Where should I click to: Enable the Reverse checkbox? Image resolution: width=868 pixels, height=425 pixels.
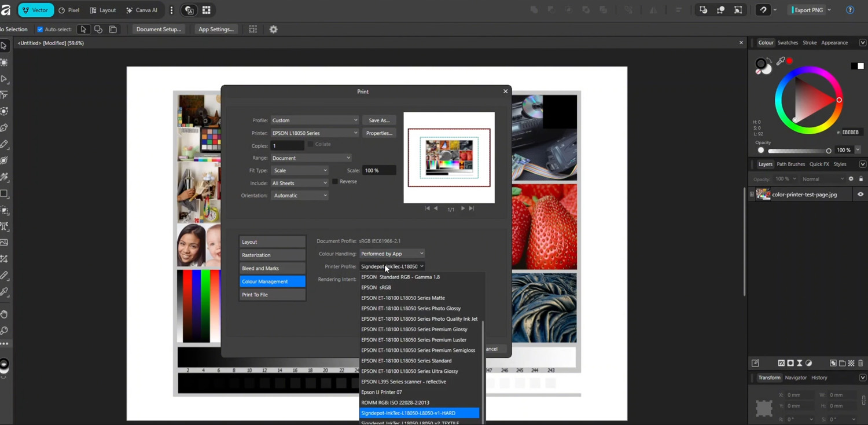coord(335,182)
